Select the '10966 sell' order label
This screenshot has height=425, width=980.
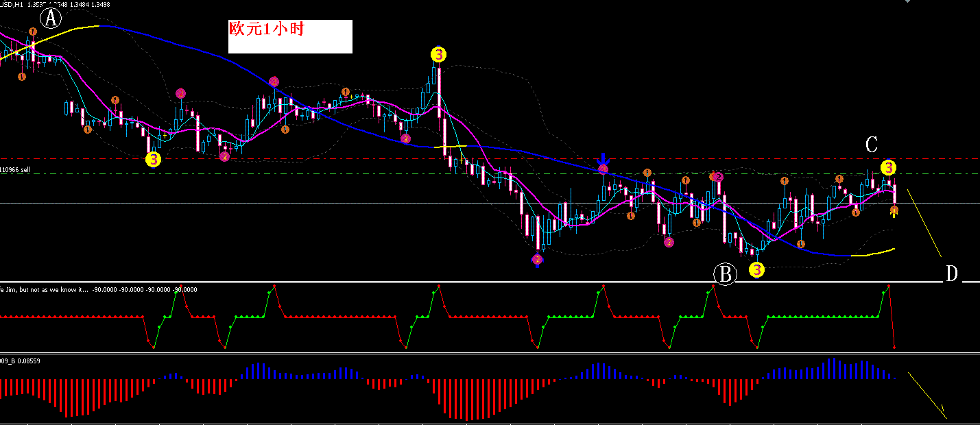tap(15, 169)
